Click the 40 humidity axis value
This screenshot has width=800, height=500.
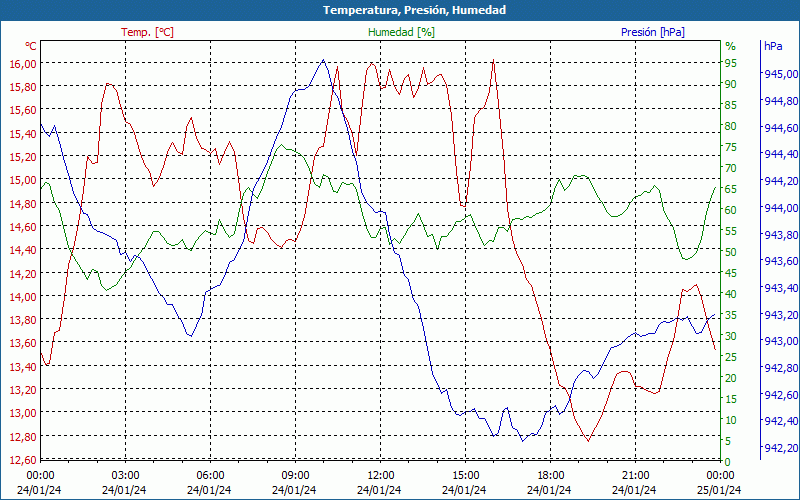coord(731,294)
